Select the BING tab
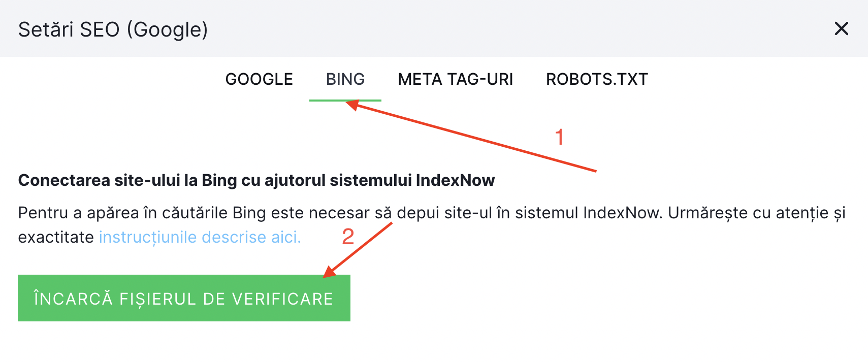The height and width of the screenshot is (362, 868). click(x=345, y=79)
